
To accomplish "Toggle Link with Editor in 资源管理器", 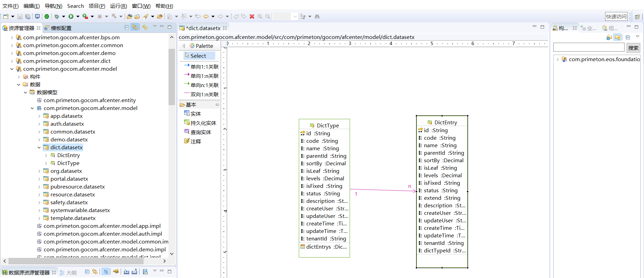I will 135,27.
